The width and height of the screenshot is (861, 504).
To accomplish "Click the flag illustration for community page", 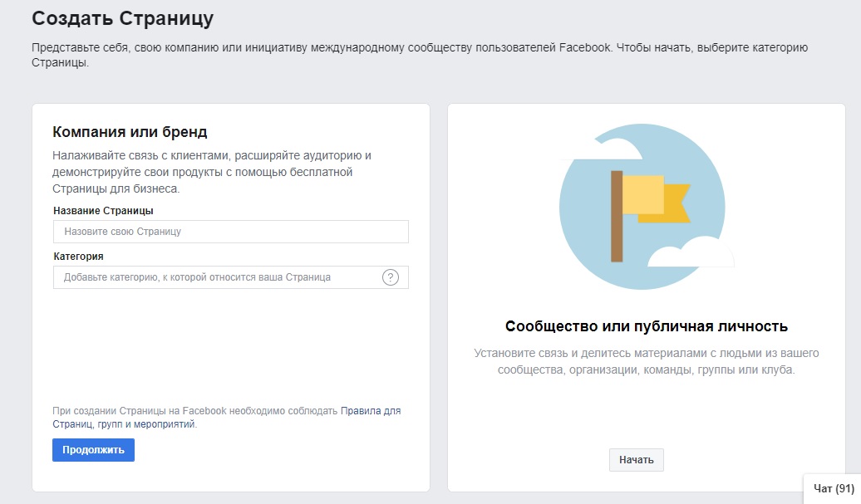I will (x=647, y=206).
